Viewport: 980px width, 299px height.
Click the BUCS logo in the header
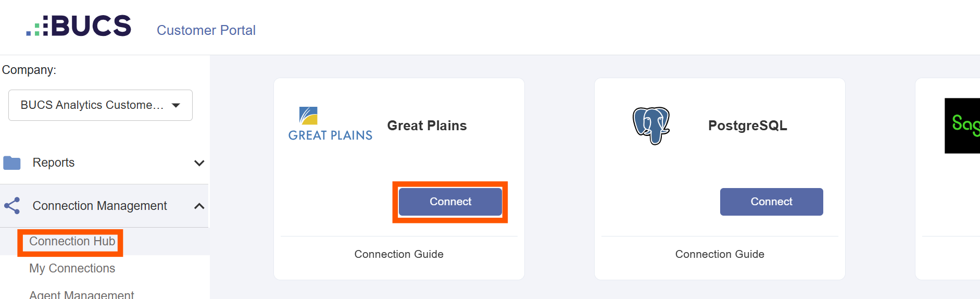click(x=79, y=26)
